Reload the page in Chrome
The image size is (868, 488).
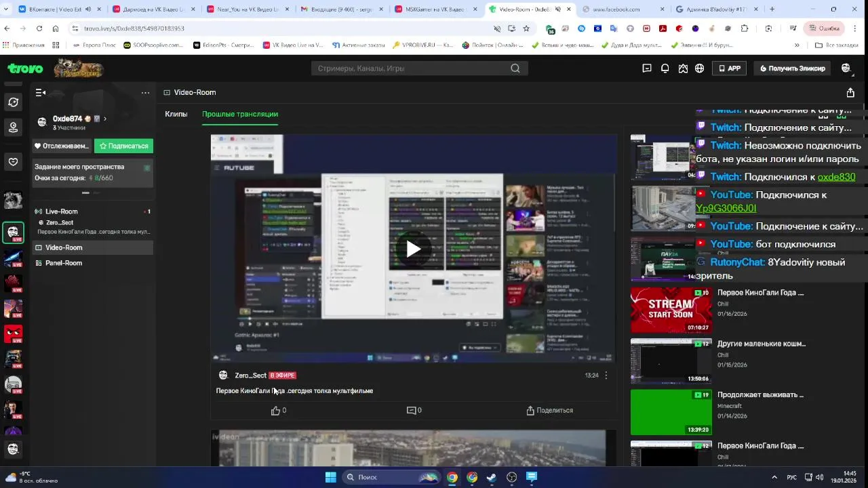click(x=39, y=28)
